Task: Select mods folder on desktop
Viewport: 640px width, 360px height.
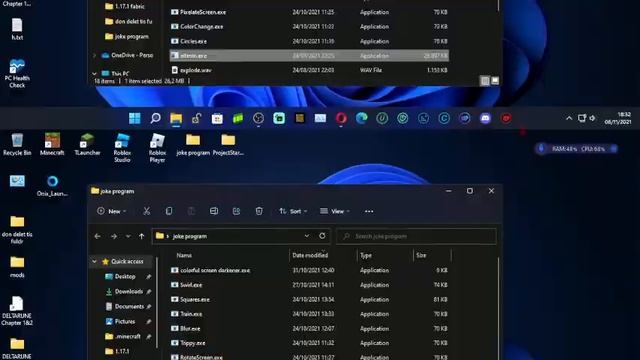Action: pos(17,267)
